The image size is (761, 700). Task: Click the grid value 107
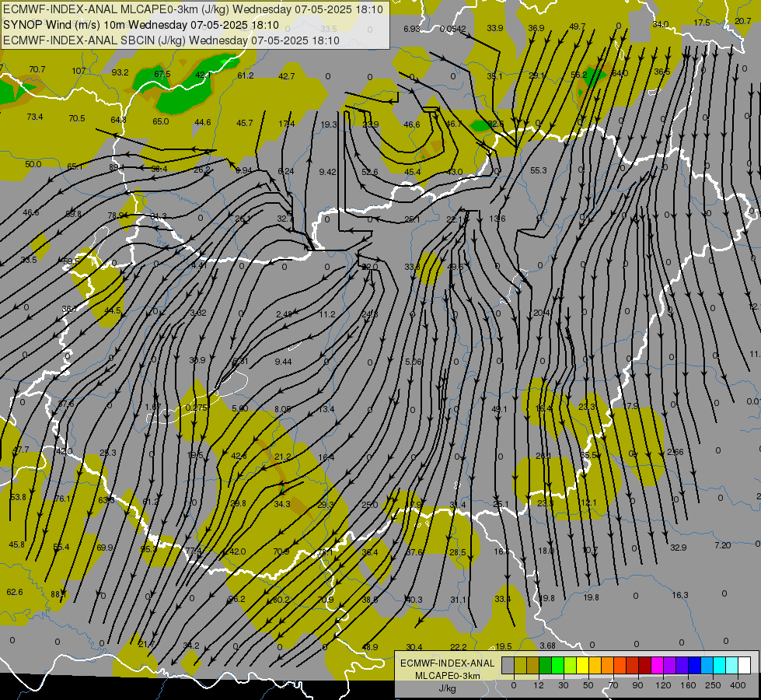pos(79,71)
